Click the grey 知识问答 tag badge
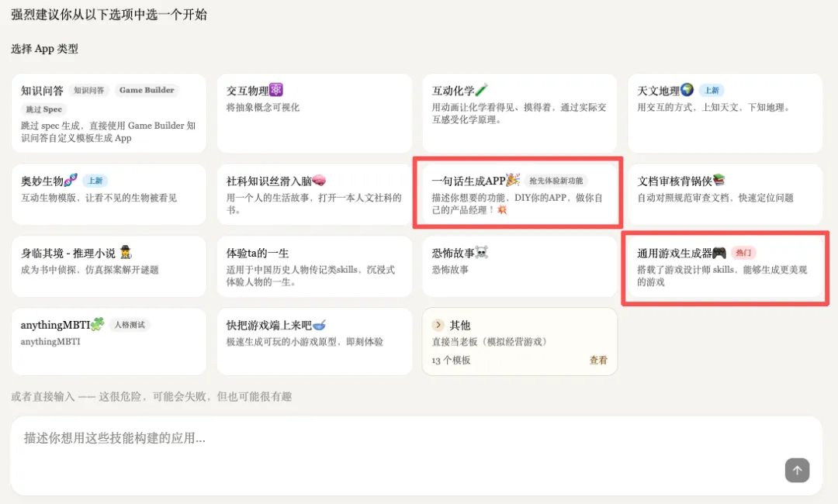 tap(88, 90)
